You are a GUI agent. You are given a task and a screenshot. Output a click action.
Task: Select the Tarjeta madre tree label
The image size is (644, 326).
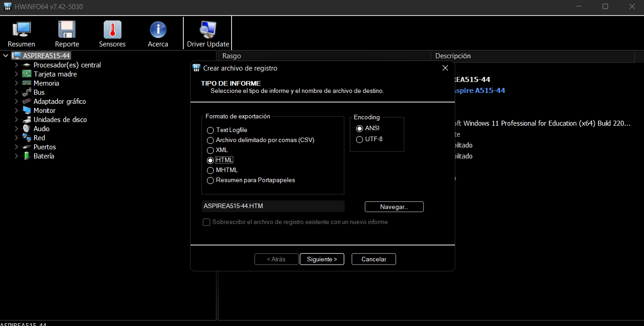(55, 74)
